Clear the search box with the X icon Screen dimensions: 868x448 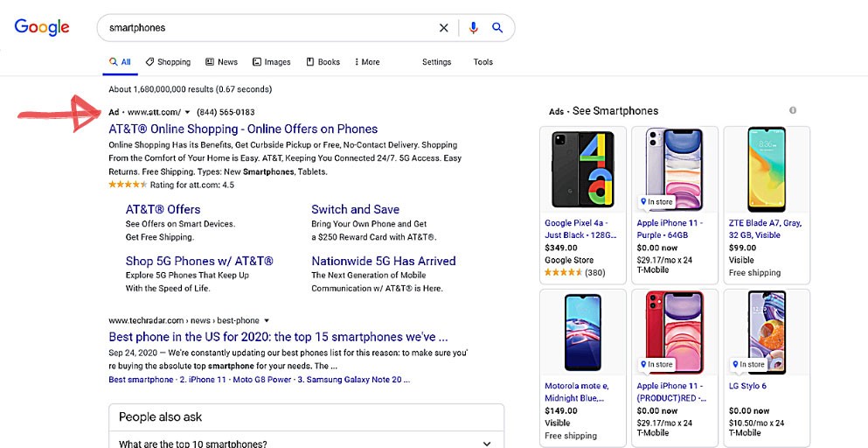[443, 28]
